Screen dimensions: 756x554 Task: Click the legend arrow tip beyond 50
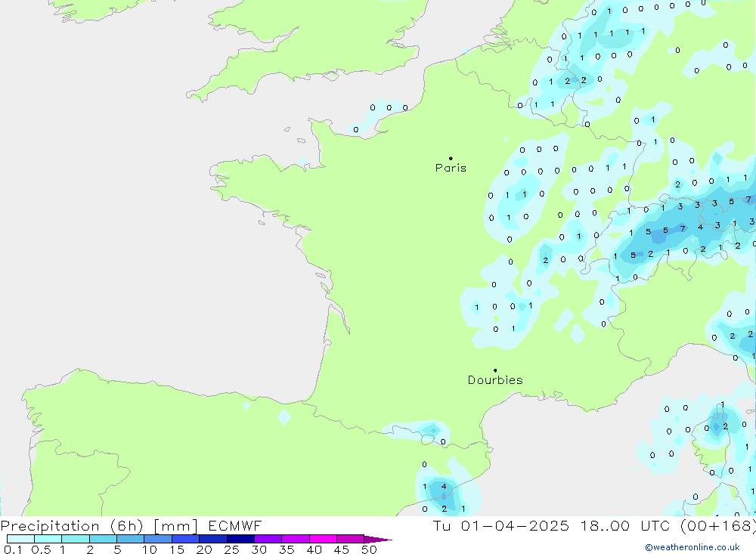pos(379,540)
